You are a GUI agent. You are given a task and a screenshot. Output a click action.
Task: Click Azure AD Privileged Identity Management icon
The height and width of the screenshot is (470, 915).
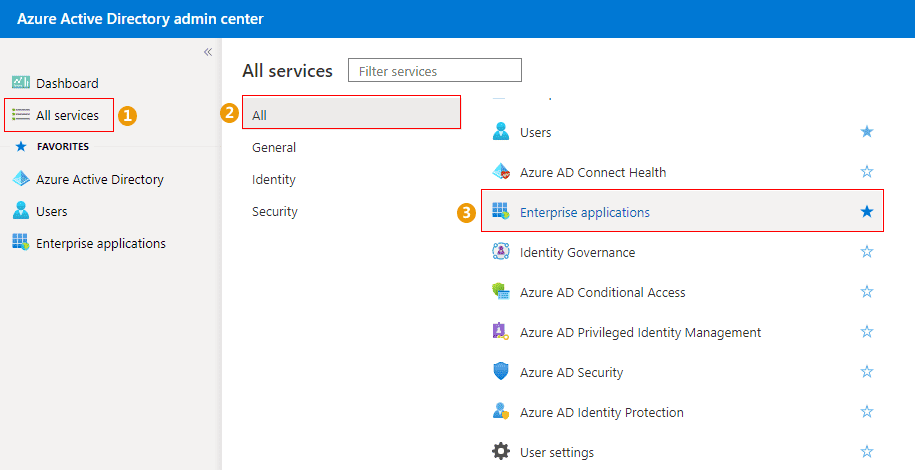point(501,332)
